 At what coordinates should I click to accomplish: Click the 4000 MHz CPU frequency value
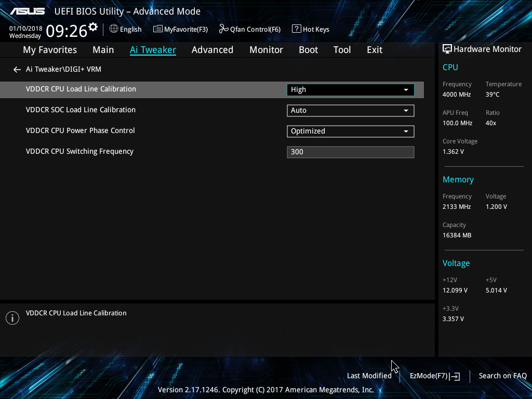point(456,95)
